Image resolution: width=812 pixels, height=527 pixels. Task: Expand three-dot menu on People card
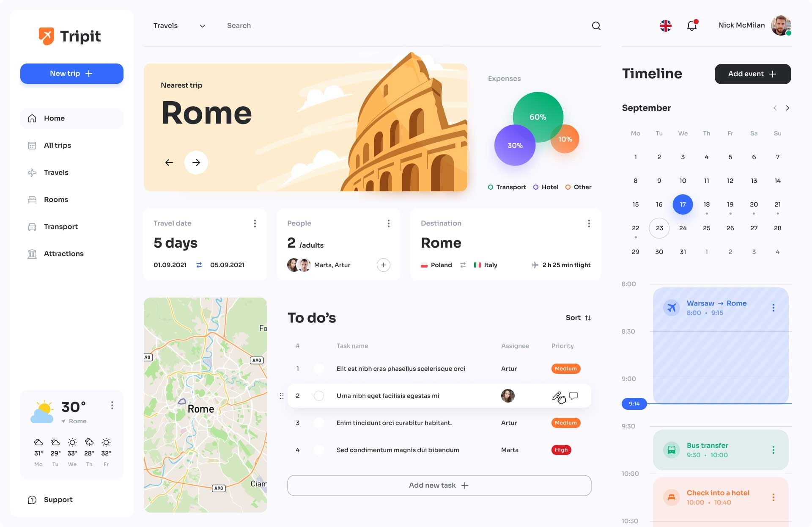pyautogui.click(x=388, y=223)
